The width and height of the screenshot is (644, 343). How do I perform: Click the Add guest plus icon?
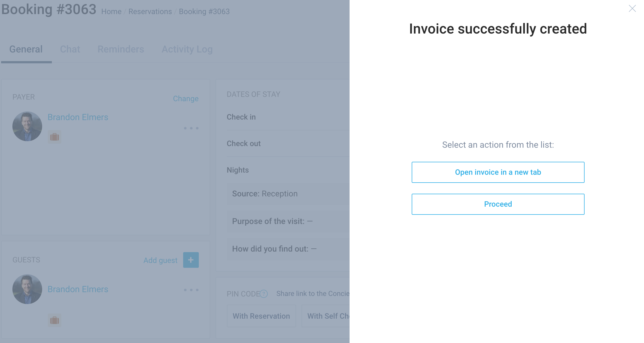coord(191,260)
